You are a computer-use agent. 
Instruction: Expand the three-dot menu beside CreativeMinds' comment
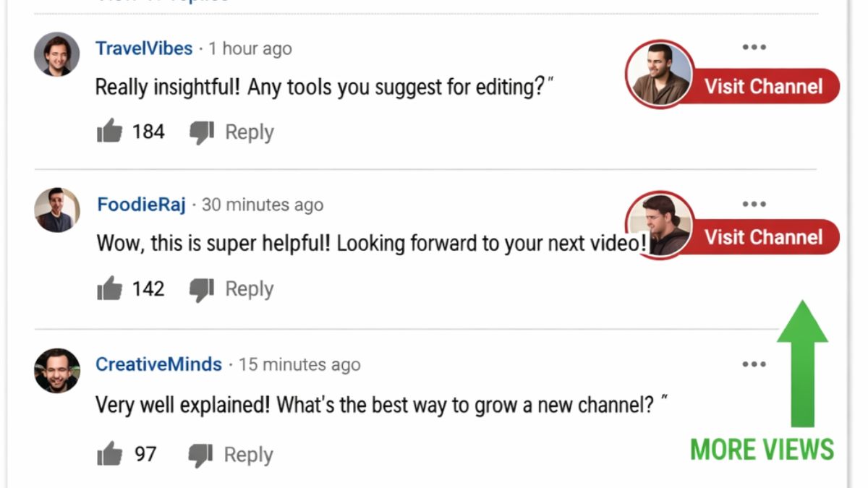[754, 364]
